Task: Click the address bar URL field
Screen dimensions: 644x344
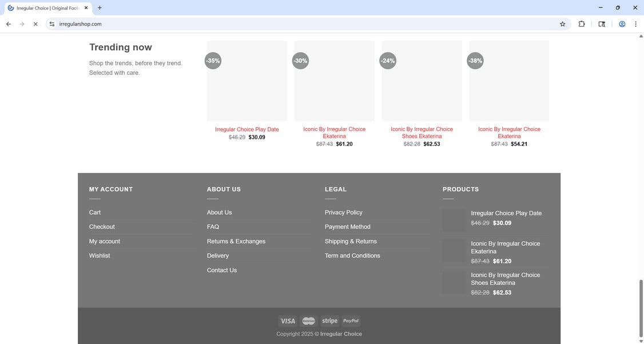Action: click(308, 24)
